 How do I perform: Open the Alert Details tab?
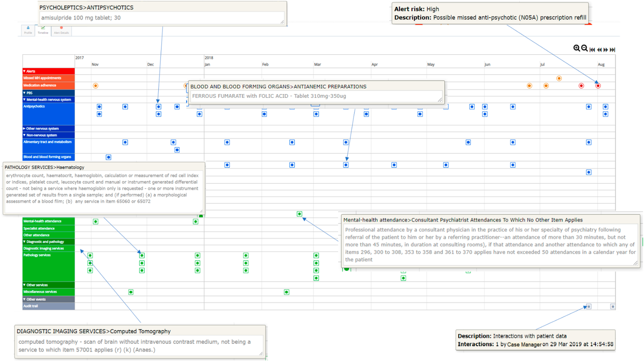click(x=61, y=30)
